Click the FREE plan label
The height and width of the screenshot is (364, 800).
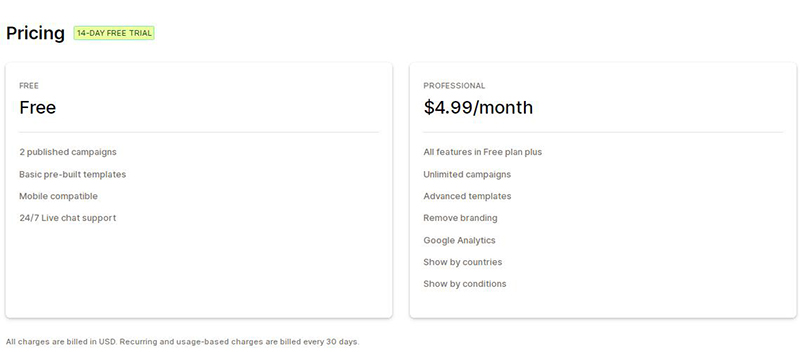click(x=29, y=86)
